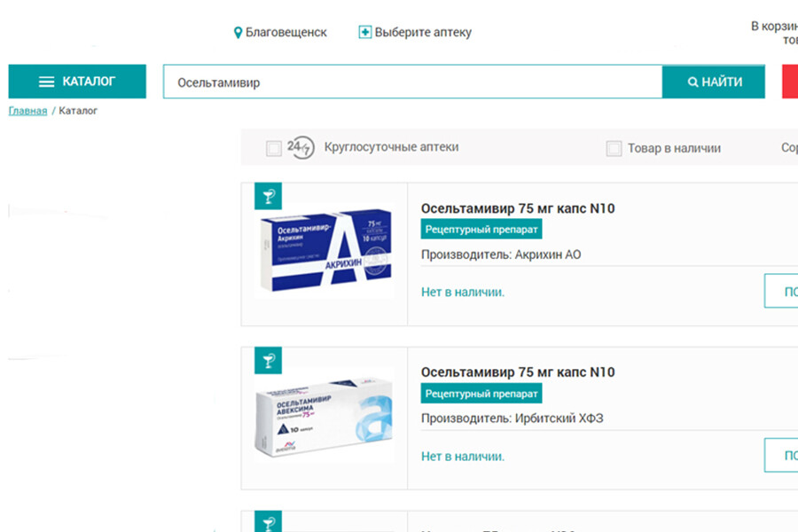798x532 pixels.
Task: Click Рецептурный препарат badge on Акрихин card
Action: click(x=481, y=229)
